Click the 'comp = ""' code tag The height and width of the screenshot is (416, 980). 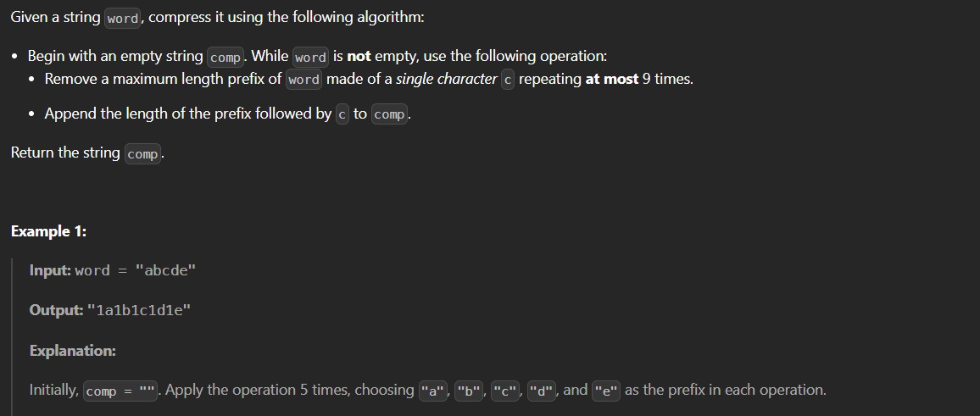point(121,391)
